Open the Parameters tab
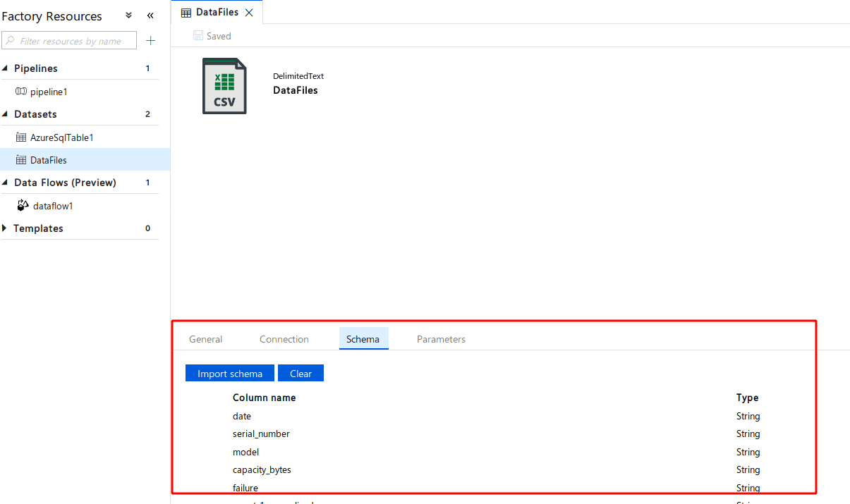Screen dimensions: 850x504 (x=441, y=339)
